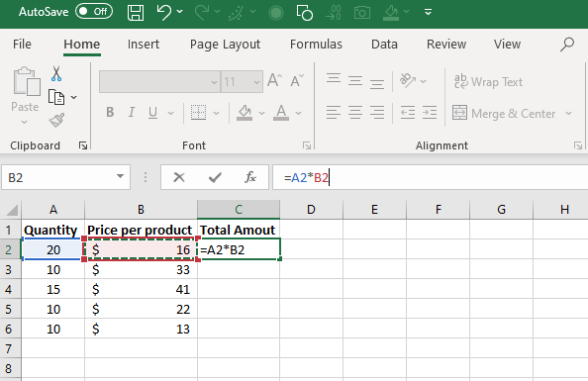The image size is (588, 381).
Task: Click Decrease Indent icon
Action: point(408,113)
